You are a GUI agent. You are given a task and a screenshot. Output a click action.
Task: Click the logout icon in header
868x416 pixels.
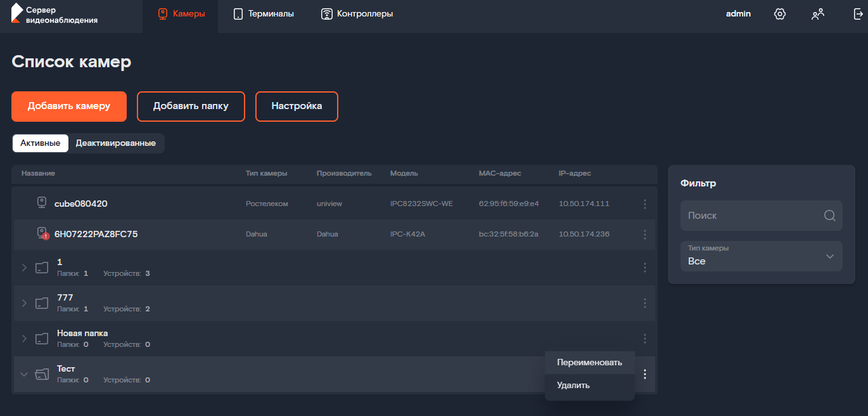point(858,14)
